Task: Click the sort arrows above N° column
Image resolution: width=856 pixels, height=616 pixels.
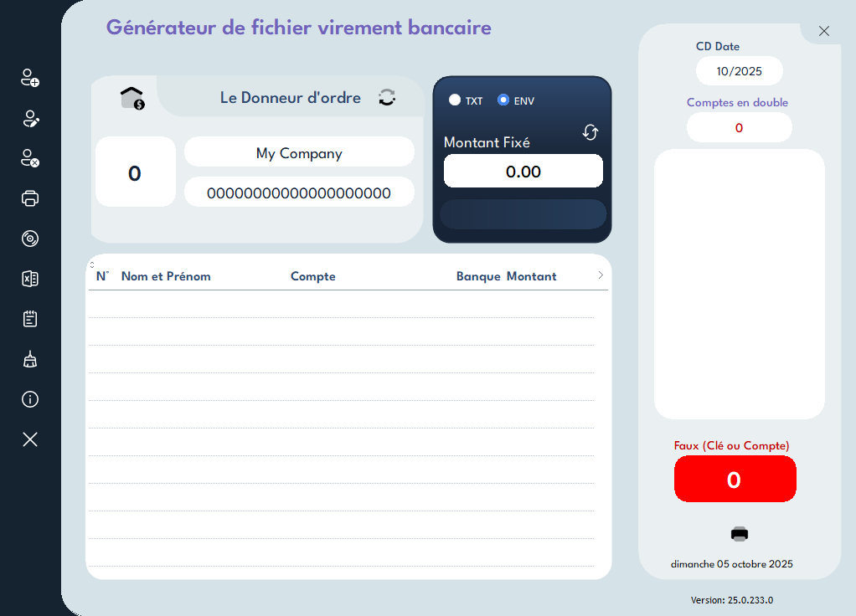Action: point(92,264)
